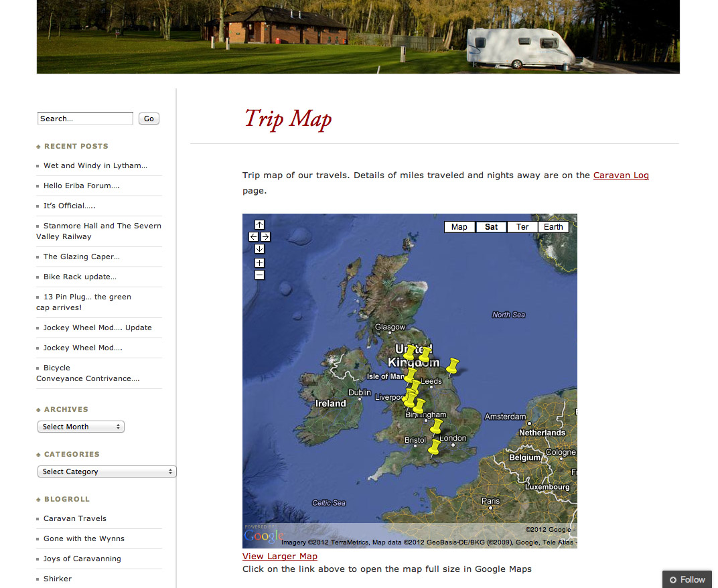The height and width of the screenshot is (588, 718).
Task: Switch map to Map view
Action: (459, 227)
